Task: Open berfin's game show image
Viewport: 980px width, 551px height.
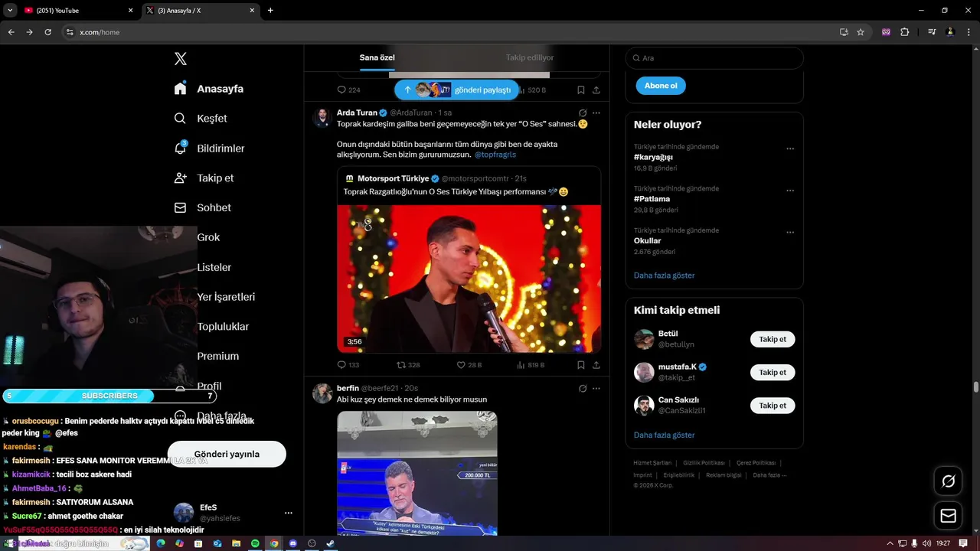Action: point(417,473)
